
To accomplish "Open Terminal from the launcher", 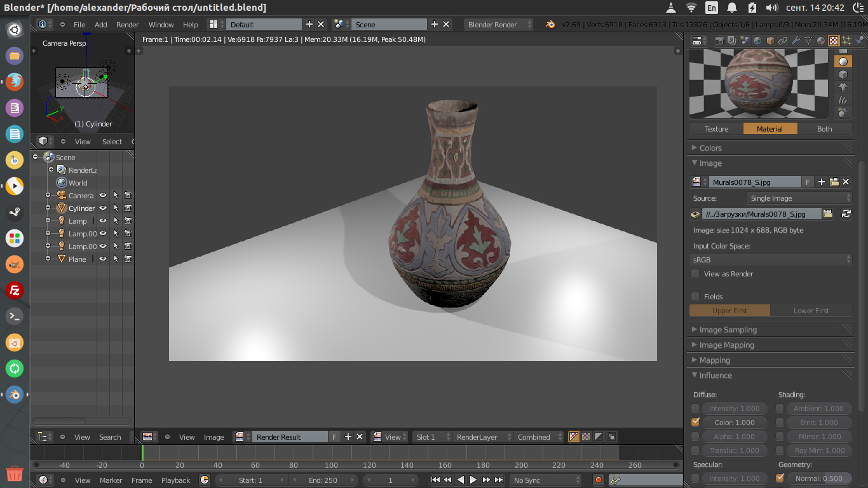I will pyautogui.click(x=15, y=316).
